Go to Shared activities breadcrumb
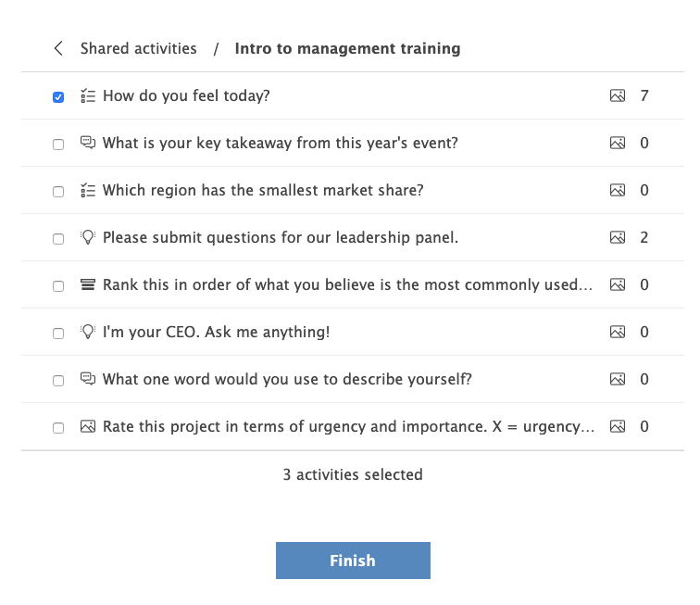 click(138, 49)
